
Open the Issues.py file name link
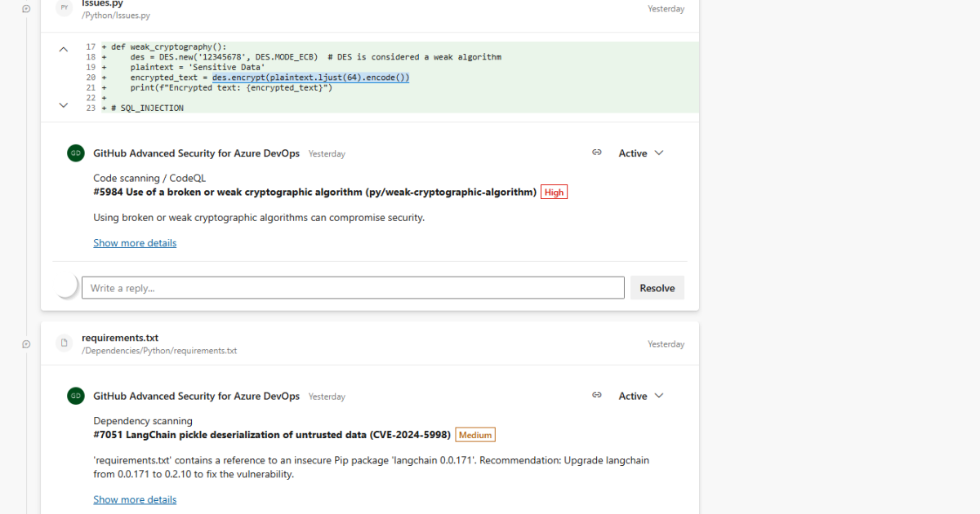[x=102, y=3]
